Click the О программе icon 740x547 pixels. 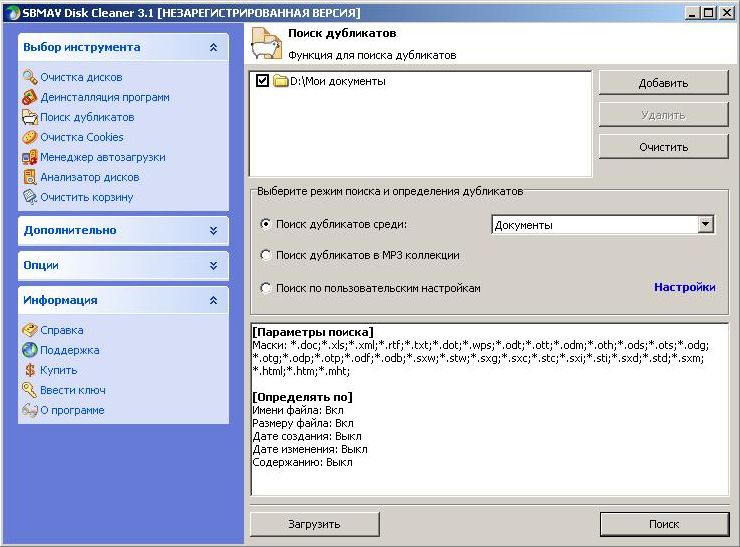[x=30, y=410]
